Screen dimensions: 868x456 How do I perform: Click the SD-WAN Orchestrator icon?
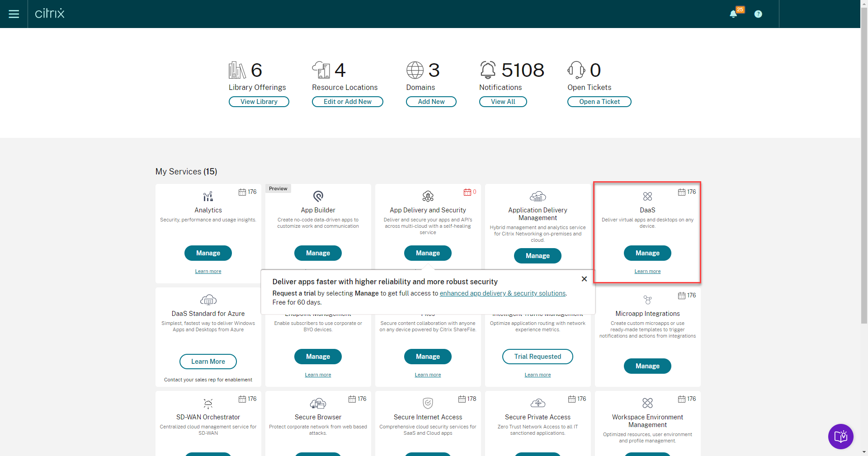208,403
